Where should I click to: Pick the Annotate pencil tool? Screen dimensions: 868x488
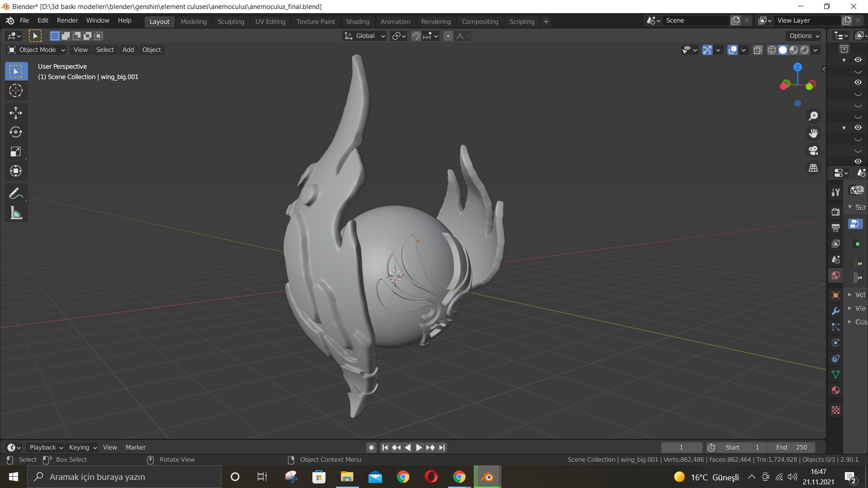(x=16, y=193)
